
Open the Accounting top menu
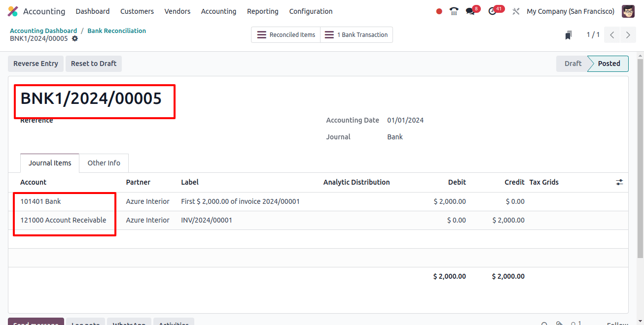tap(218, 11)
